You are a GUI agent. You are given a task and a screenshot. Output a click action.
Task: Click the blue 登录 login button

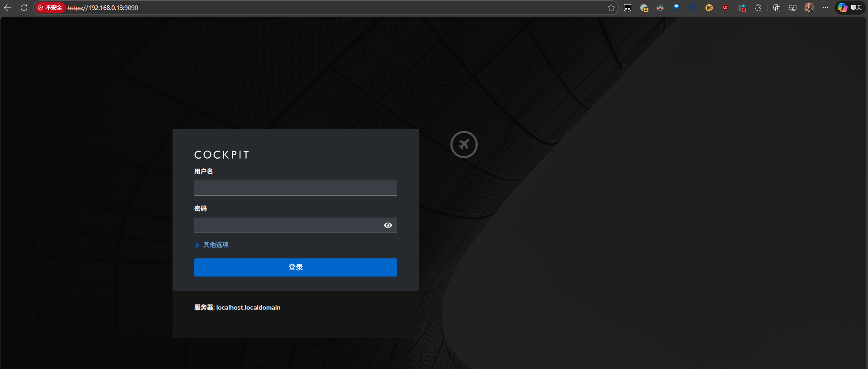[295, 267]
